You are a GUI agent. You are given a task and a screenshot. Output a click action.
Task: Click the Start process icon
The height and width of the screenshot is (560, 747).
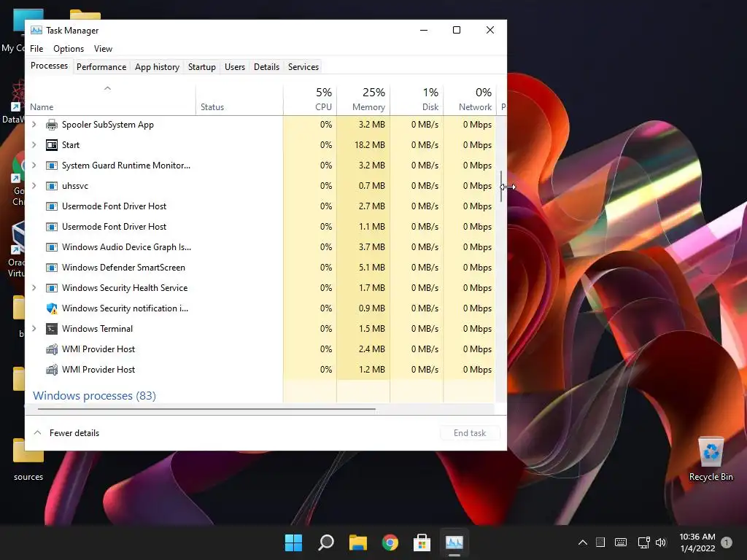[x=52, y=145]
